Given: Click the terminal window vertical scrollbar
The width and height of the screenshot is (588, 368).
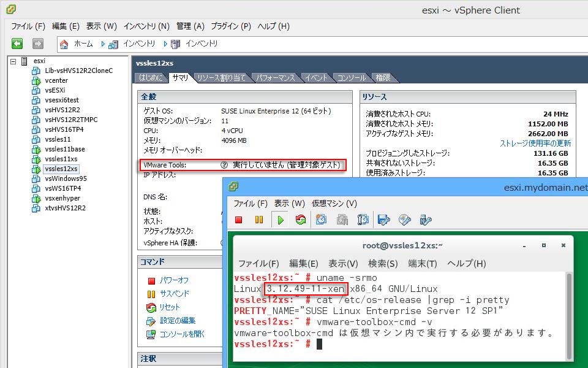Looking at the screenshot, I should point(569,316).
